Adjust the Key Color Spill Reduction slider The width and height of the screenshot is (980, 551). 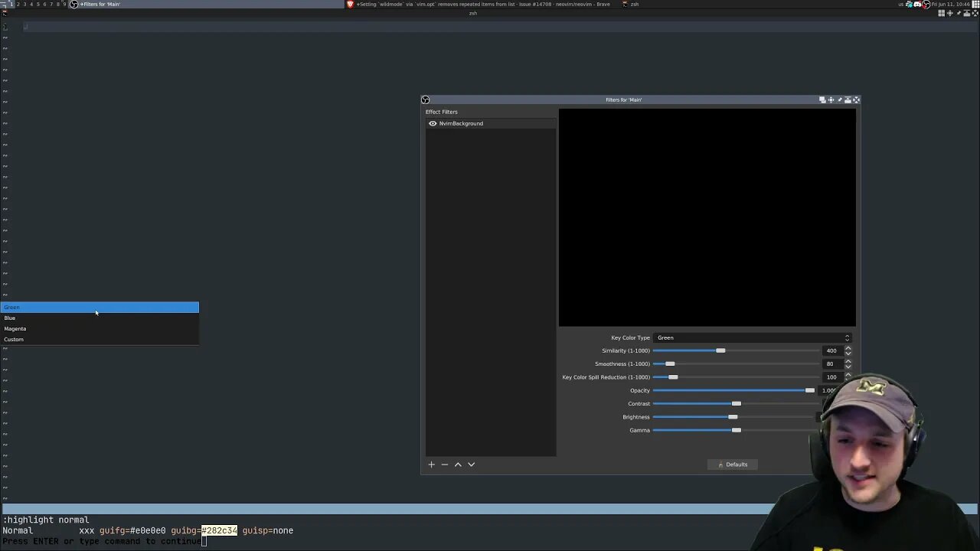[x=673, y=377]
